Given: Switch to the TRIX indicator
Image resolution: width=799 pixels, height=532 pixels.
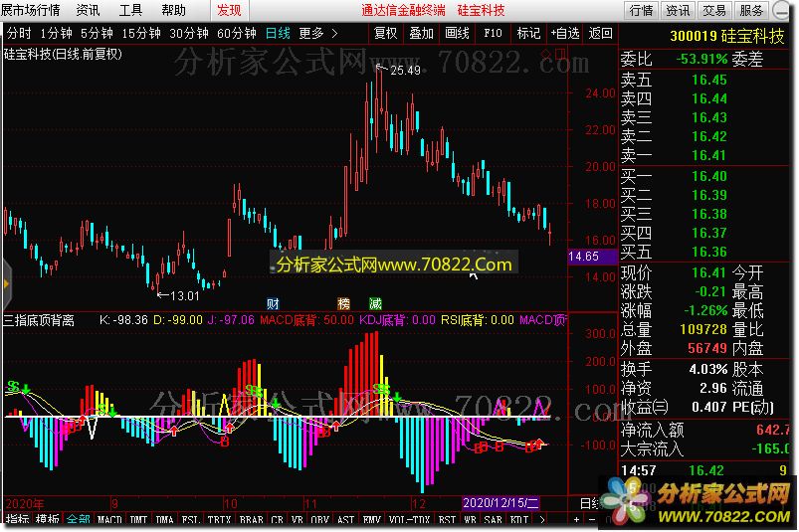Looking at the screenshot, I should (x=219, y=520).
